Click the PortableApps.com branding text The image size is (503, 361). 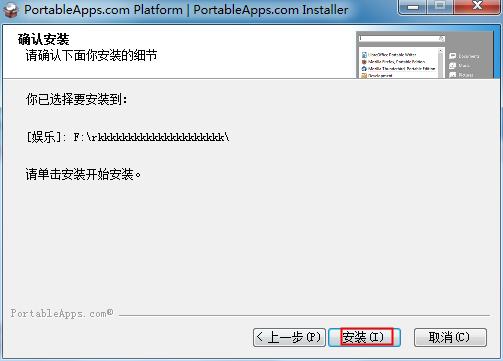pyautogui.click(x=62, y=314)
